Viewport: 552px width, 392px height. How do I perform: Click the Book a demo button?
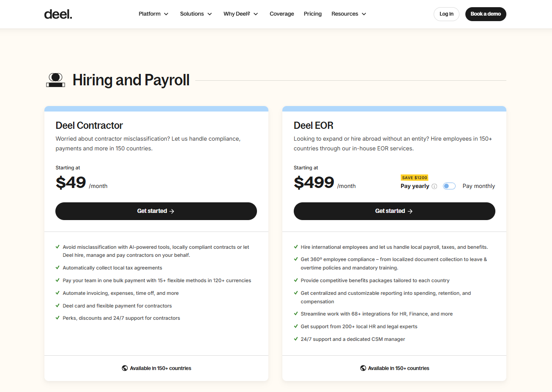[486, 14]
